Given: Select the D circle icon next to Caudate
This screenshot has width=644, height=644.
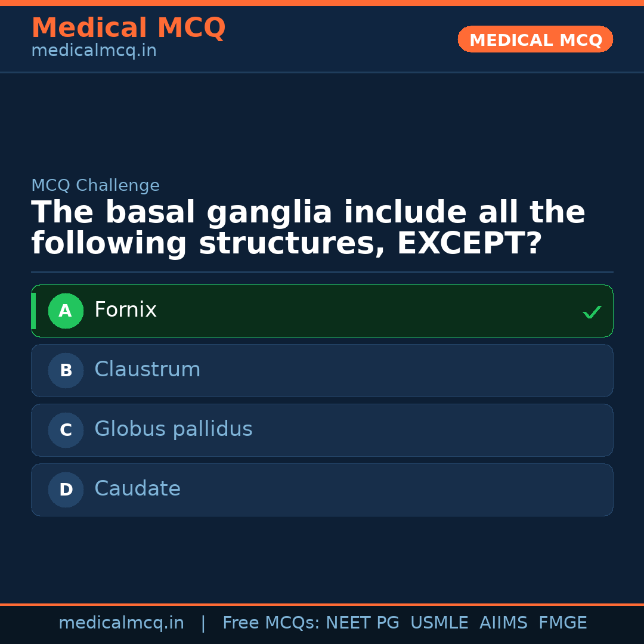Looking at the screenshot, I should (x=66, y=490).
